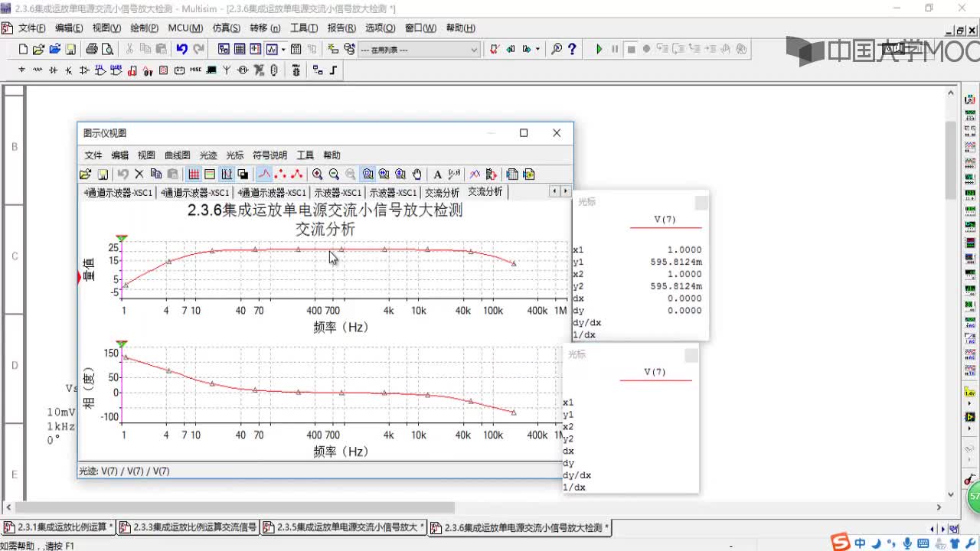Viewport: 980px width, 551px height.
Task: Undo last action in main toolbar
Action: 181,49
